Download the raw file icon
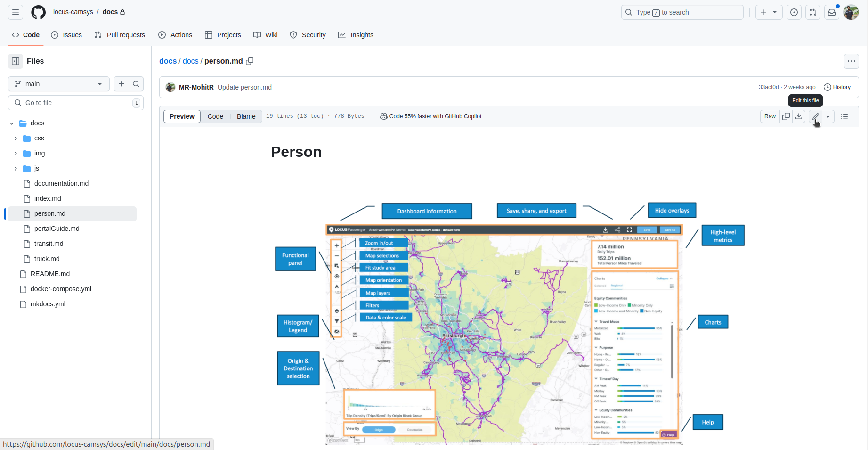The height and width of the screenshot is (450, 868). (799, 116)
